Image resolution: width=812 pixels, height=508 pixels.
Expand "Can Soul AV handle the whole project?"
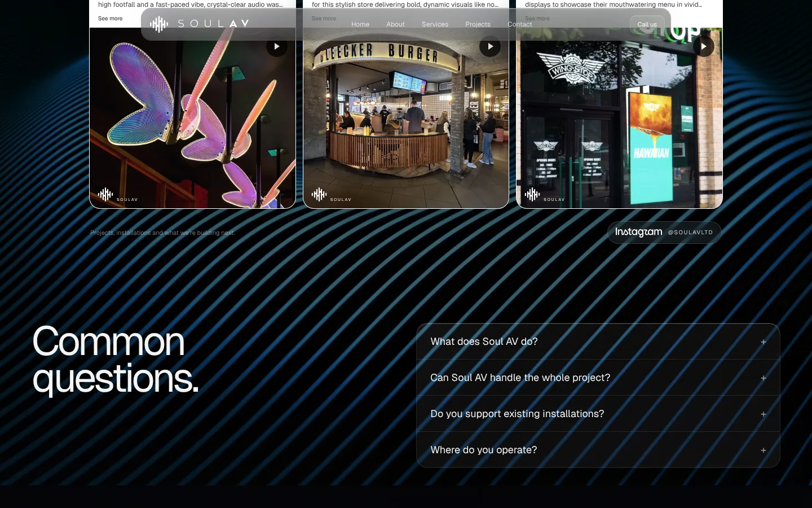pos(598,378)
